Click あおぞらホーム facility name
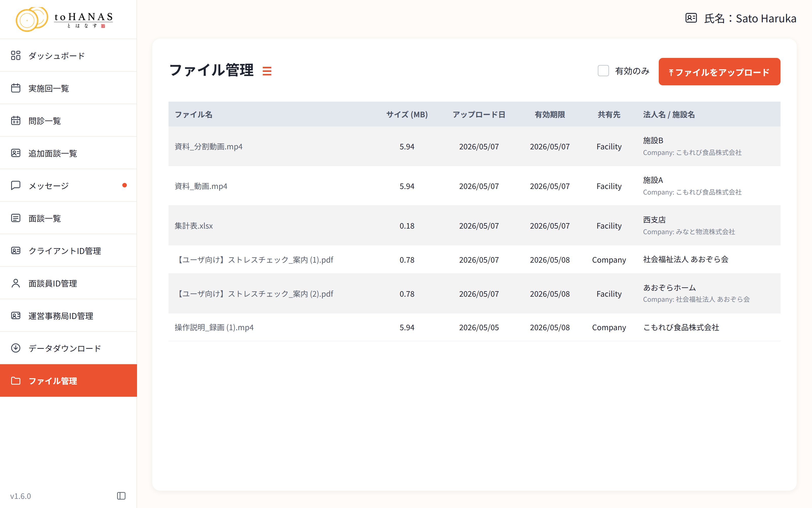Image resolution: width=812 pixels, height=508 pixels. click(x=669, y=288)
